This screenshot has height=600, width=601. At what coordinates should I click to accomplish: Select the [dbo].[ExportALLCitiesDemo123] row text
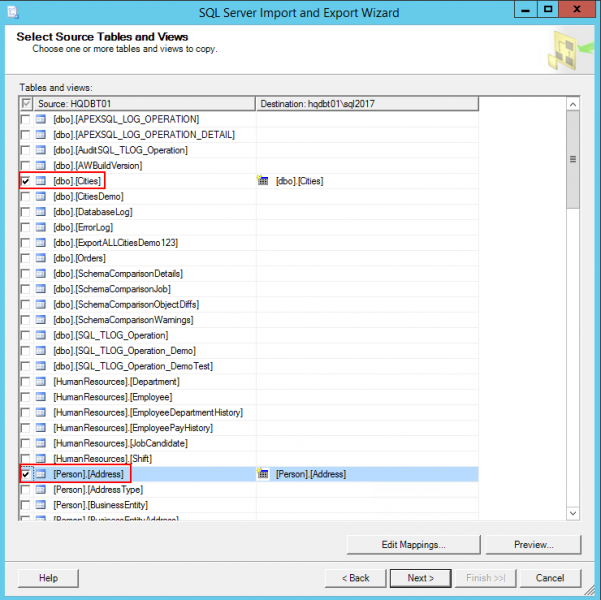(116, 243)
